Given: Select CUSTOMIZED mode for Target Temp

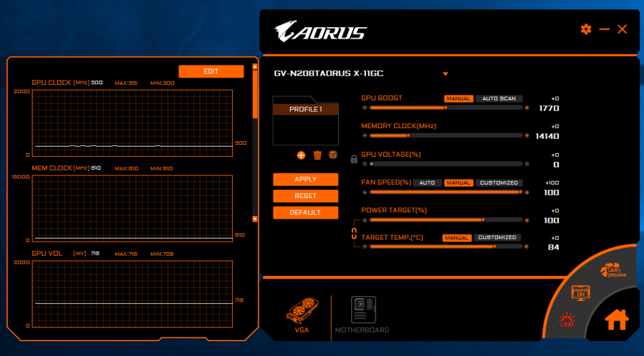Looking at the screenshot, I should [497, 237].
